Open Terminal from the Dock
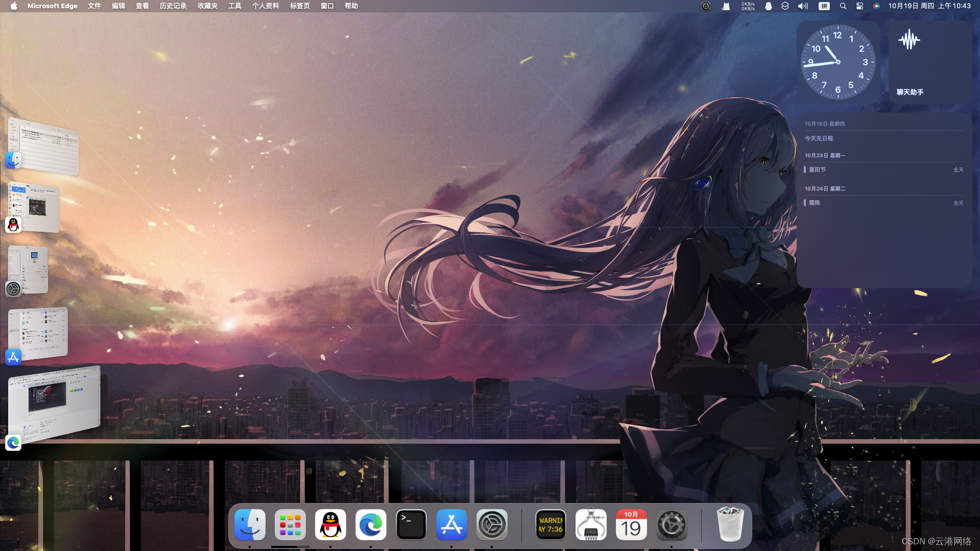The image size is (980, 551). tap(411, 524)
